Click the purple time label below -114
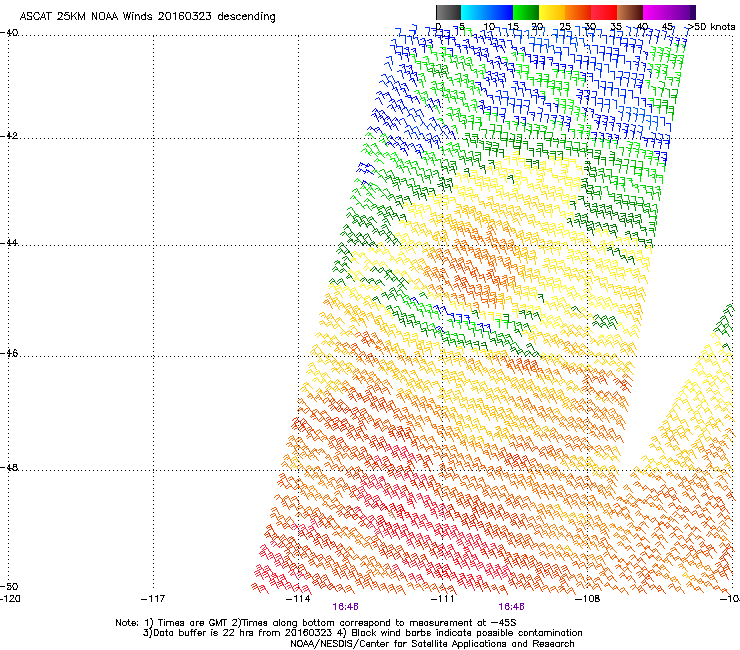This screenshot has height=650, width=740. point(345,607)
